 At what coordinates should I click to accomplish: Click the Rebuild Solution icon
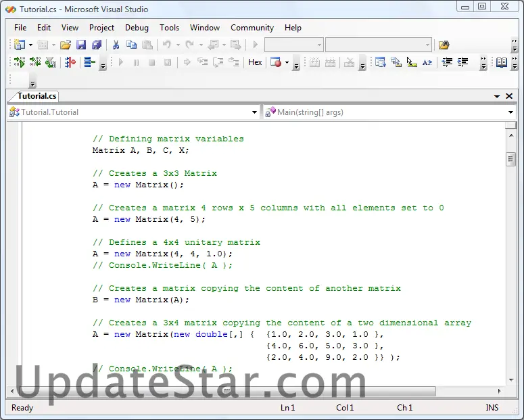tap(35, 62)
